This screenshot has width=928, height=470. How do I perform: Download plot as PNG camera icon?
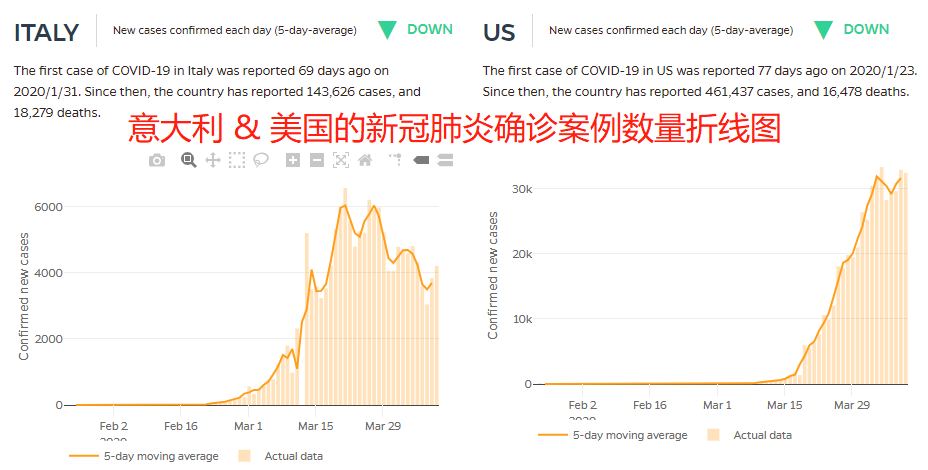(157, 160)
